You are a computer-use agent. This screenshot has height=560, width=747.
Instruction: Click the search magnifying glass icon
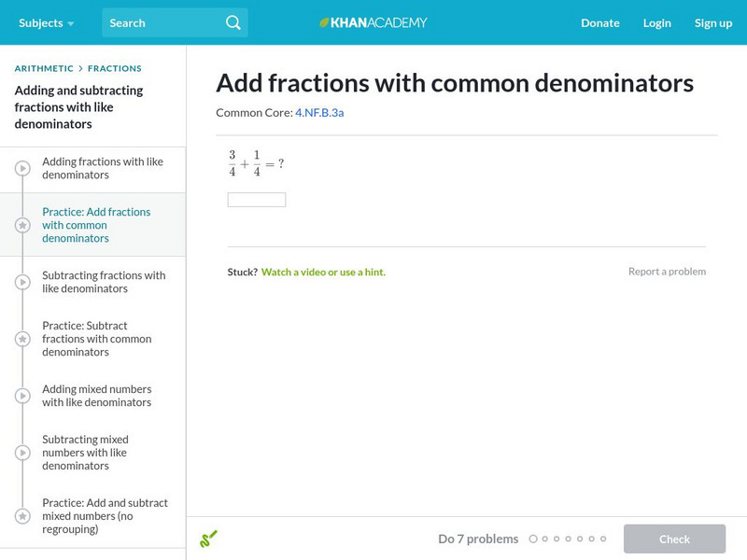click(233, 22)
